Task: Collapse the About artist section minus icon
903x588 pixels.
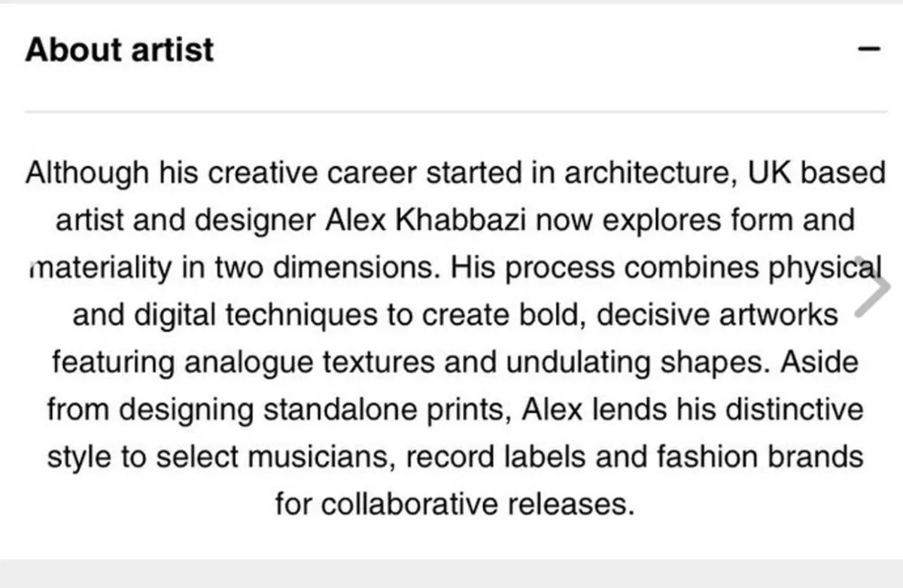Action: [x=869, y=49]
